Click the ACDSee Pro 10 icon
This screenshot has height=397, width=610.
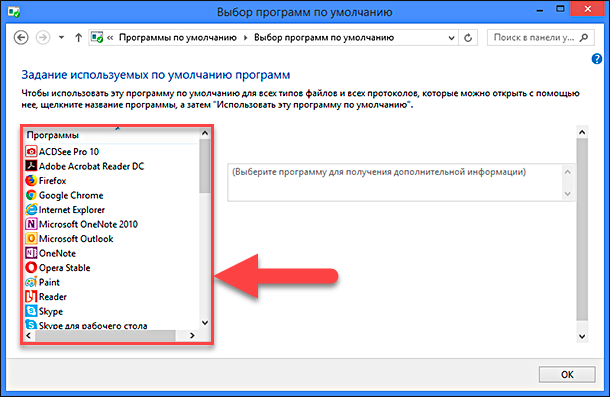click(31, 151)
